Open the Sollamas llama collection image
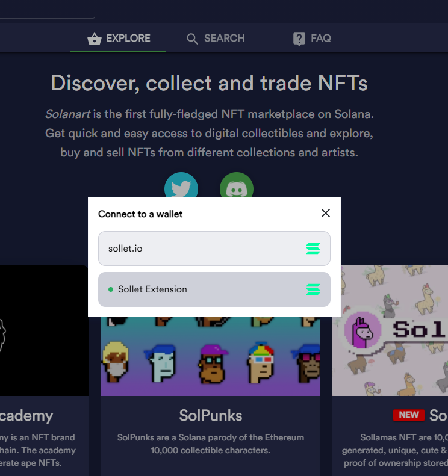This screenshot has width=448, height=476. tap(390, 330)
